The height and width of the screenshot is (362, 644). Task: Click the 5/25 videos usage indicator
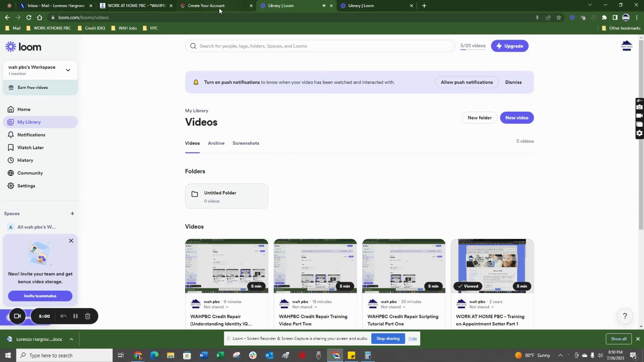[x=473, y=46]
